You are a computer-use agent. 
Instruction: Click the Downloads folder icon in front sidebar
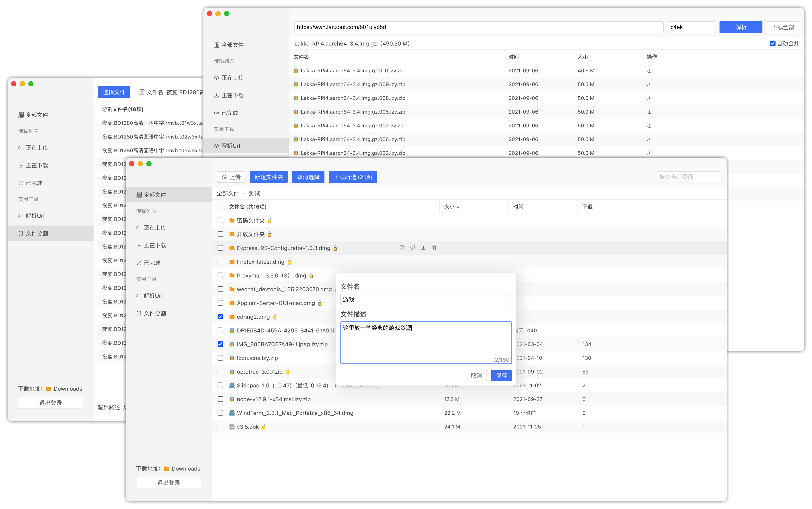(x=167, y=469)
